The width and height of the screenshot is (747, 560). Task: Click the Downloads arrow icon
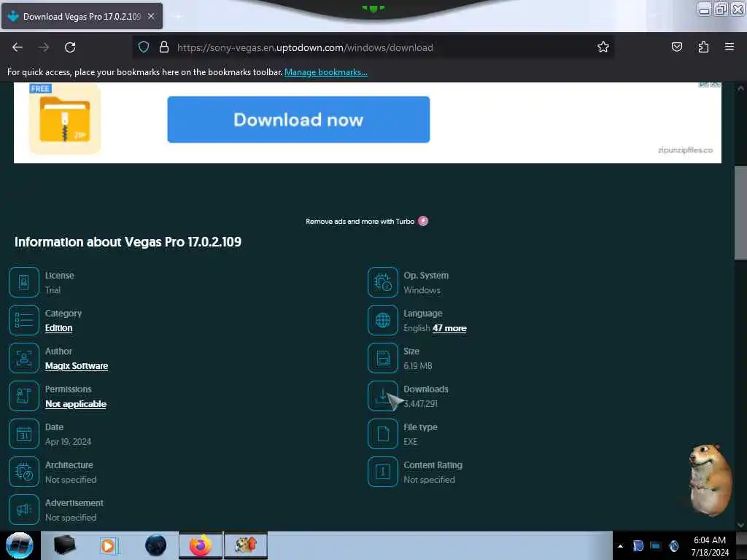[x=382, y=396]
